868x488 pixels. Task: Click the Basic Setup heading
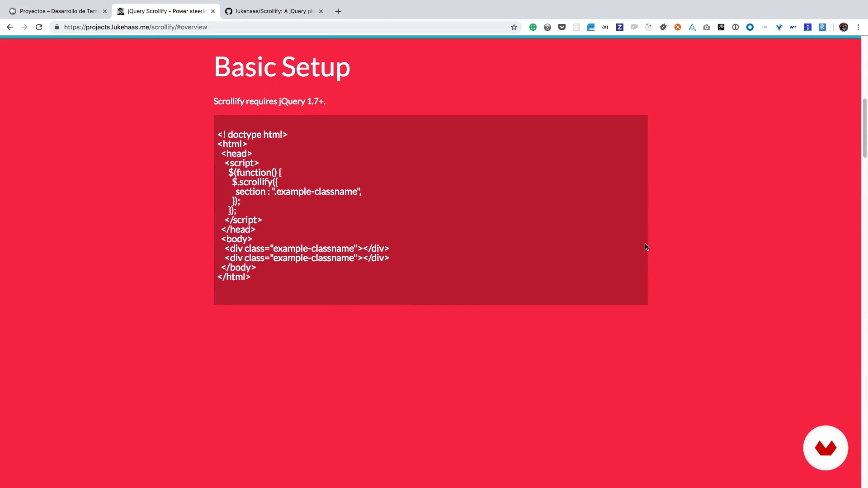pyautogui.click(x=282, y=67)
